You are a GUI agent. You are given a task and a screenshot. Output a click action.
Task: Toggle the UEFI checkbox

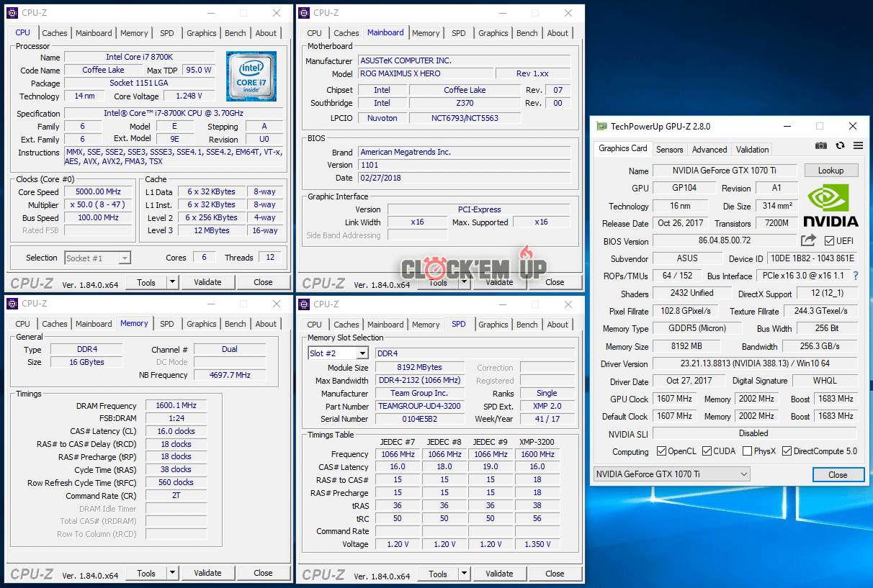coord(830,241)
